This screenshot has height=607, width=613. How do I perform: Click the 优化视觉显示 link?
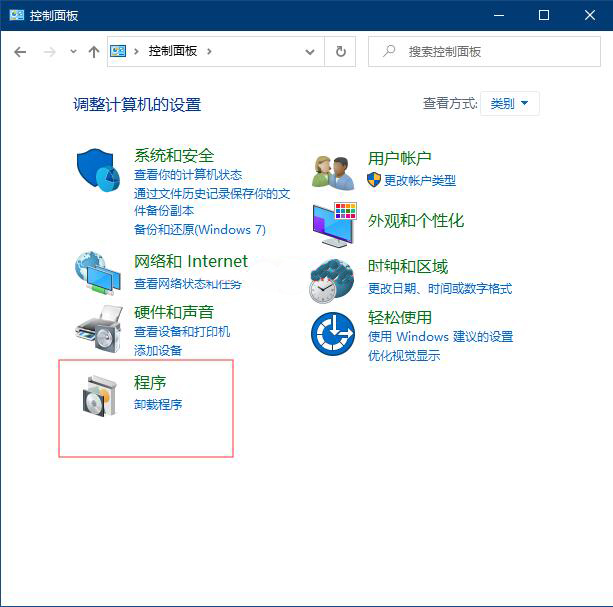404,355
